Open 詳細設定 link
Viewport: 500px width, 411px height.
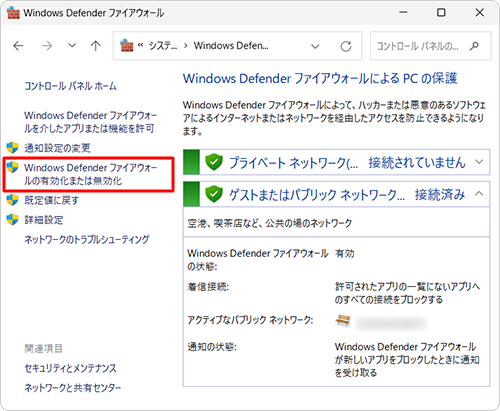[x=44, y=220]
